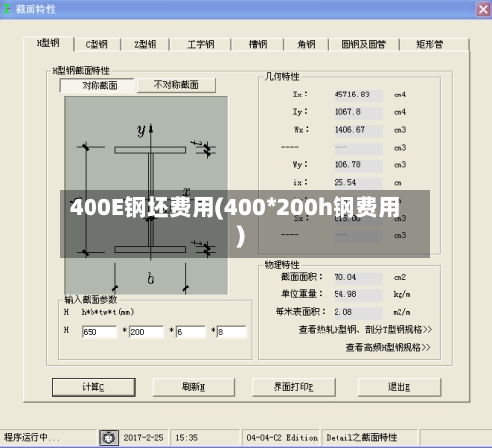Click the clock icon in status bar
Image resolution: width=492 pixels, height=448 pixels.
point(109,438)
